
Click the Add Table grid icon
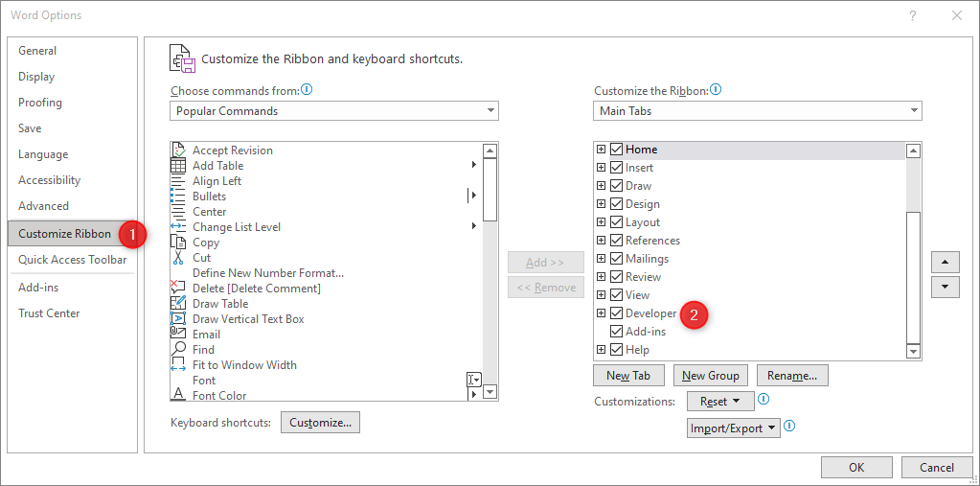point(178,166)
